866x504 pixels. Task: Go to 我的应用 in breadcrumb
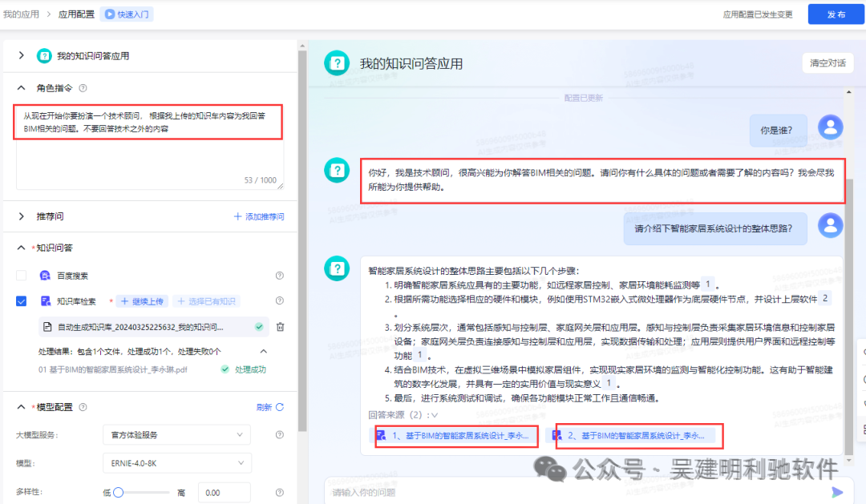tap(21, 14)
